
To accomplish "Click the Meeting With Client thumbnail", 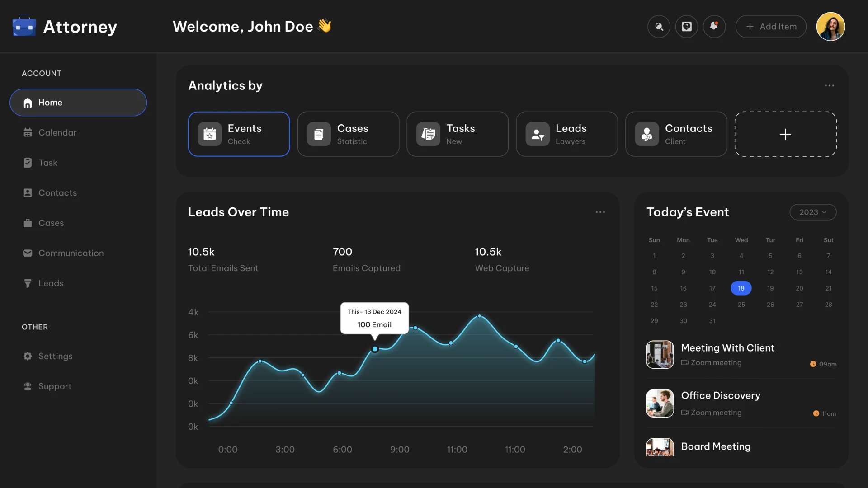I will 660,355.
